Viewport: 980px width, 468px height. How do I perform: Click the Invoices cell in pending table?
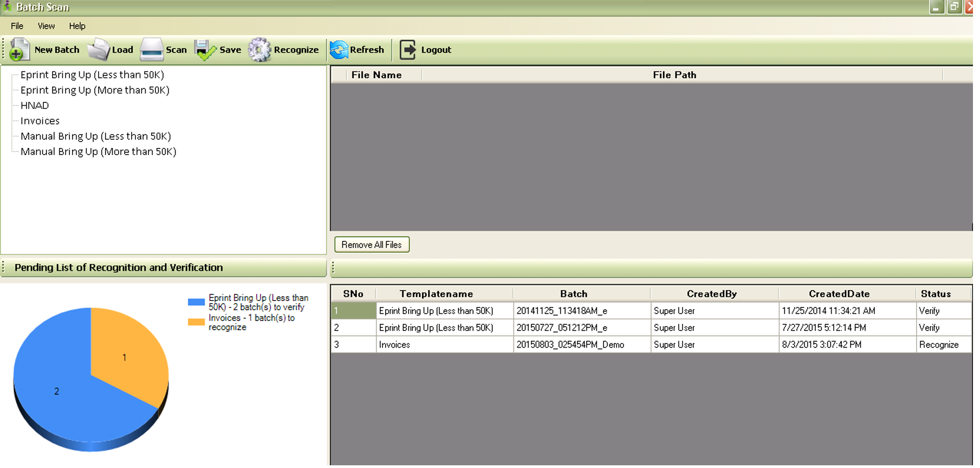(x=445, y=344)
